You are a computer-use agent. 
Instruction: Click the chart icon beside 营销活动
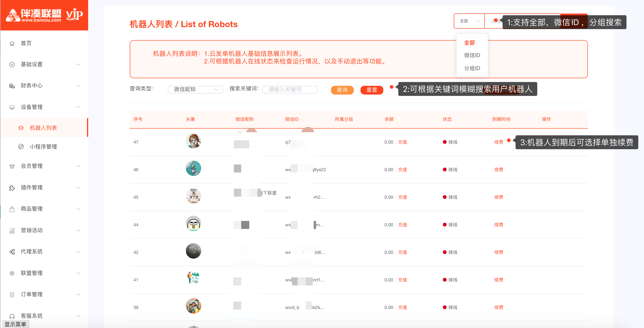(12, 230)
